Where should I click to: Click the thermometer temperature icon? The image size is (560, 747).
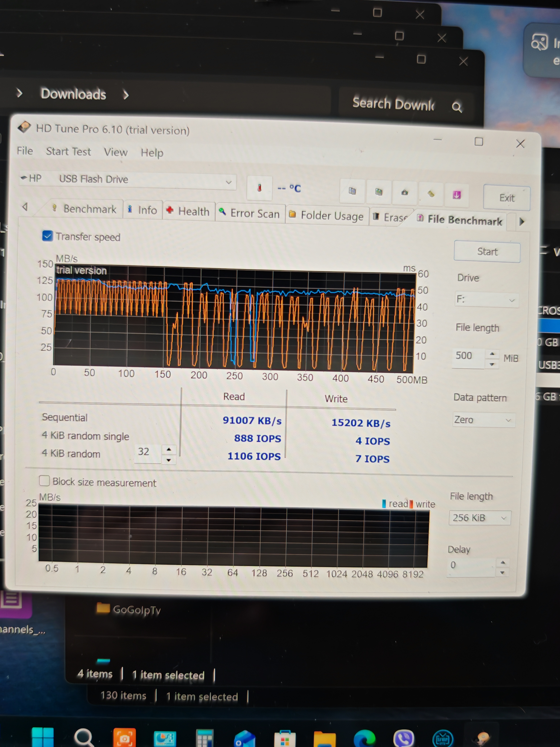[x=259, y=188]
